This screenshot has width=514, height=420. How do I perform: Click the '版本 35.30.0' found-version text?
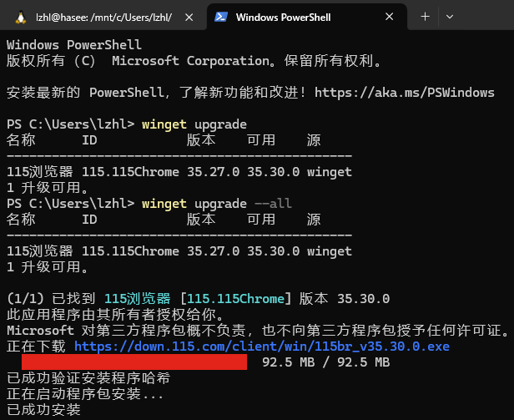click(x=345, y=299)
